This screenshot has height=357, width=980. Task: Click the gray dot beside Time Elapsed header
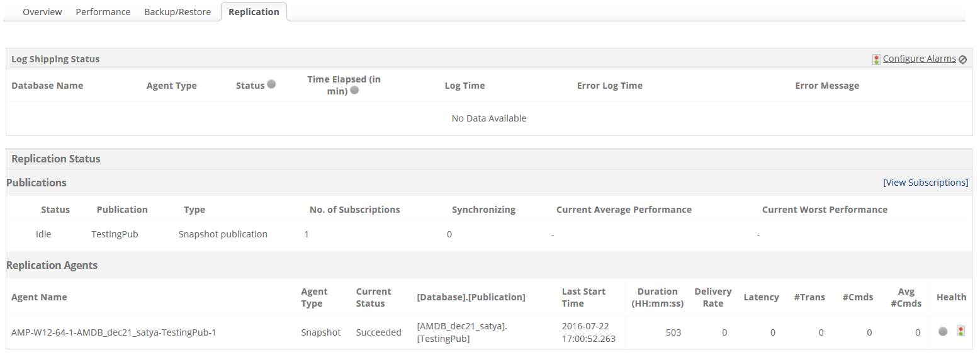point(354,90)
